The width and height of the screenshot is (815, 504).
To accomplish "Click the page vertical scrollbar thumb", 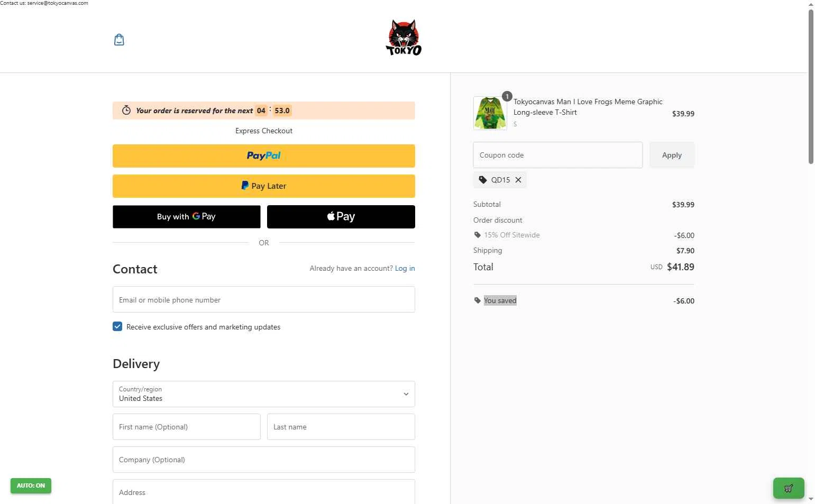I will point(811,87).
